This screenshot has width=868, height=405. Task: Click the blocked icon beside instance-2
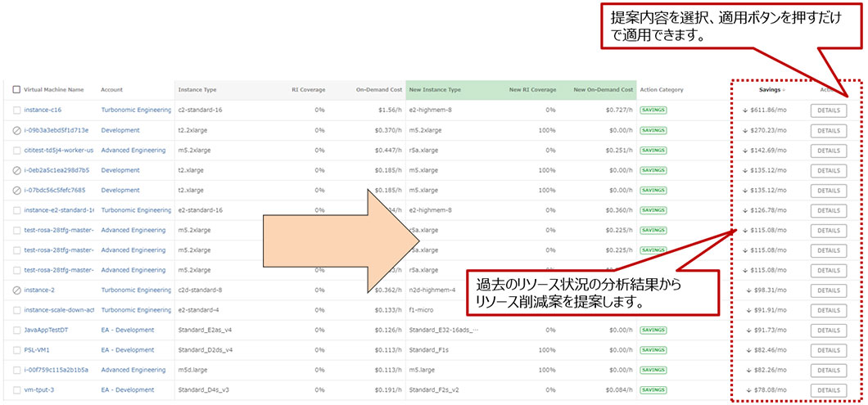pos(17,290)
